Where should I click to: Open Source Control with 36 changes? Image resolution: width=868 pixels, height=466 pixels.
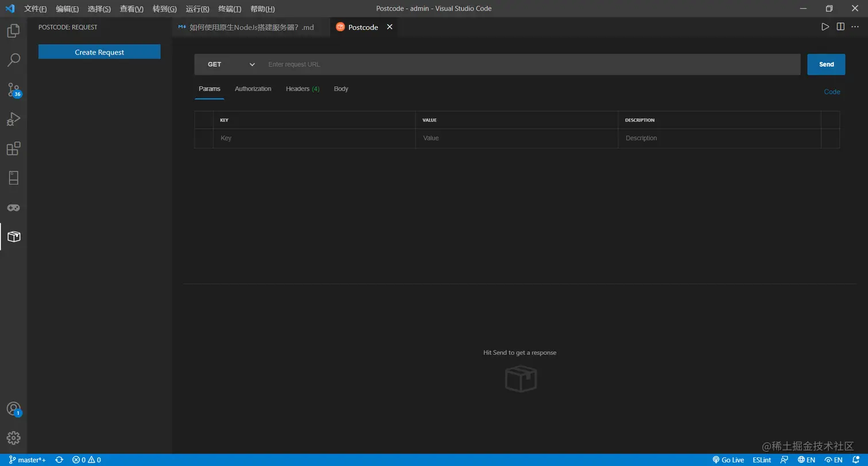pos(13,90)
